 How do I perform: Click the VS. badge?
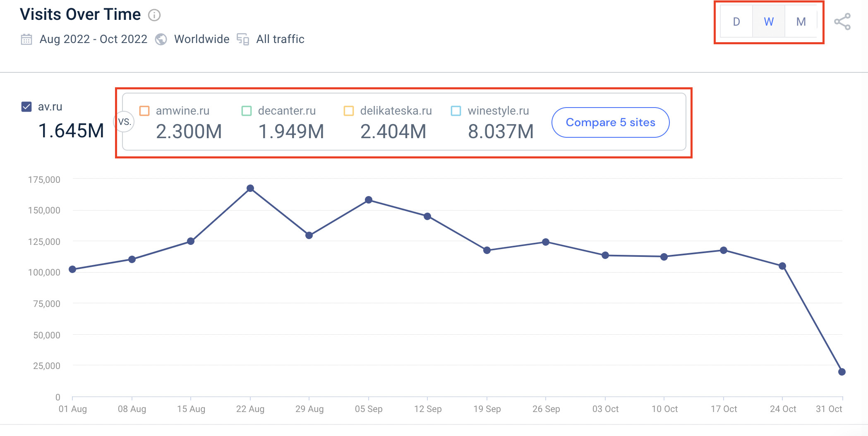[x=124, y=122]
